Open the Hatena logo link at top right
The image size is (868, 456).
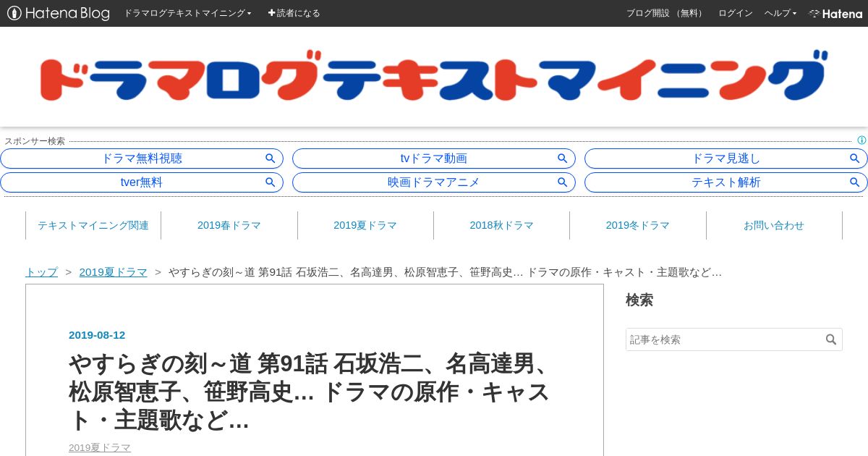tap(835, 13)
